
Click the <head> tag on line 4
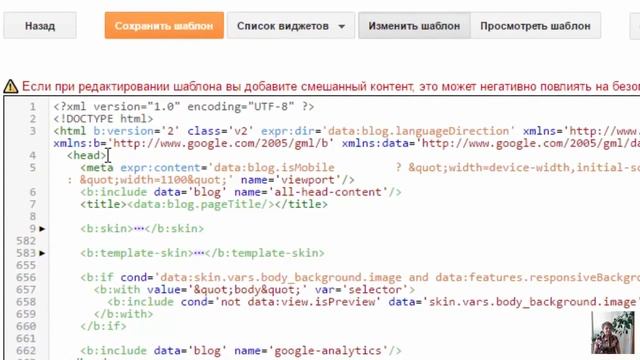click(87, 156)
